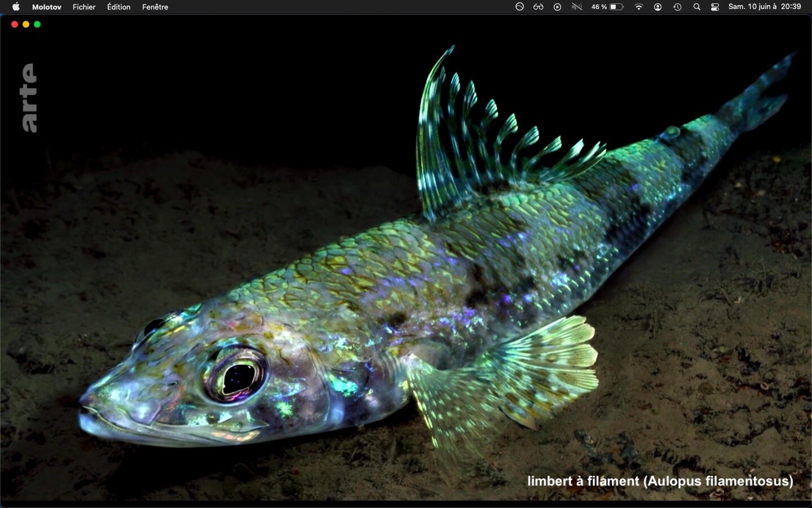The width and height of the screenshot is (812, 508).
Task: Click the glasses icon in menu bar
Action: (539, 7)
